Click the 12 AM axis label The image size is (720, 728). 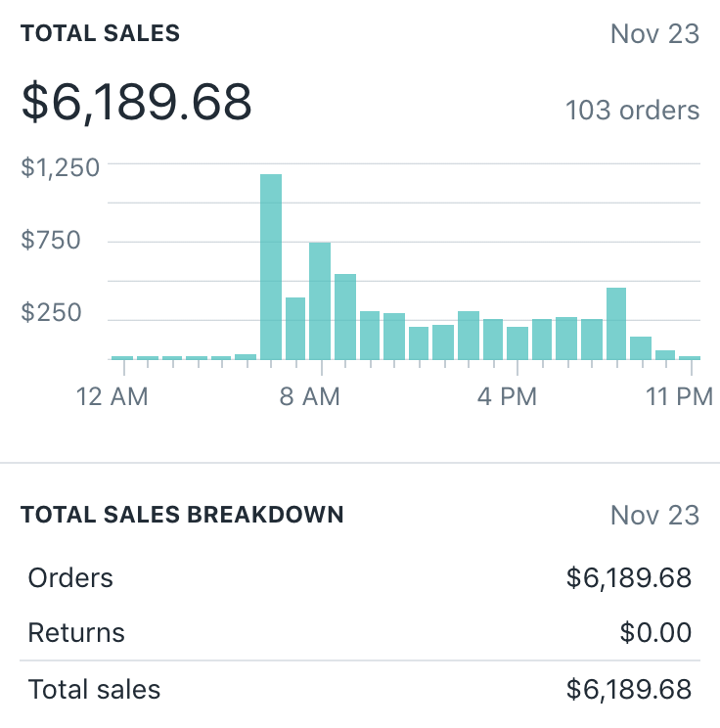pyautogui.click(x=113, y=397)
